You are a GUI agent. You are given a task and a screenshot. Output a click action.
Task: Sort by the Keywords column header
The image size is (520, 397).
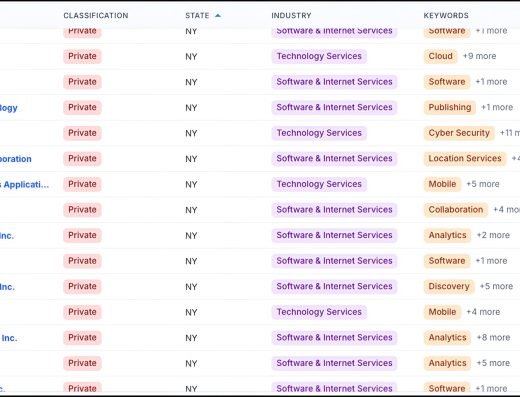tap(446, 15)
